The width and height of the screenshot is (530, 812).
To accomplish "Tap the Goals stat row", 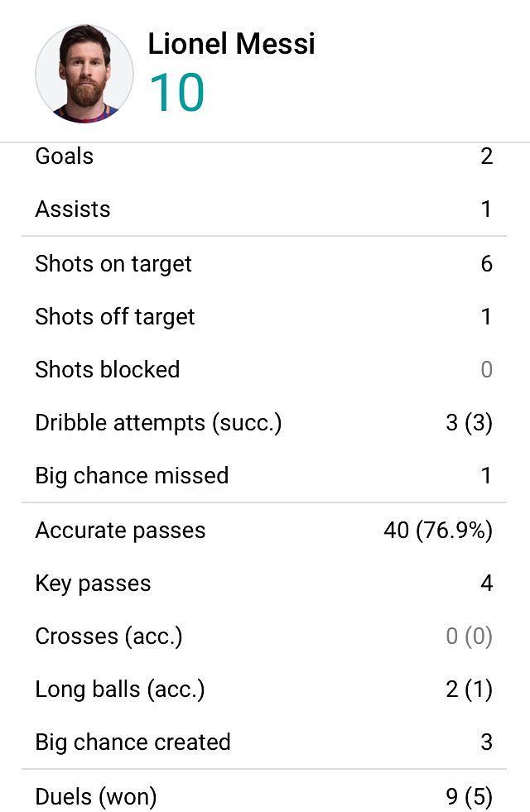I will tap(263, 156).
